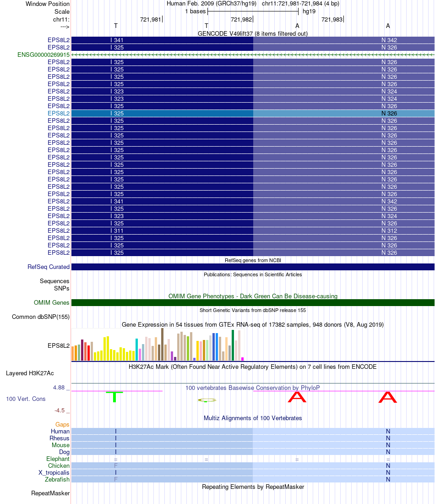Screen dimensions: 435x504
Task: Click the dark blue RefSeq Curated bar
Action: click(252, 267)
